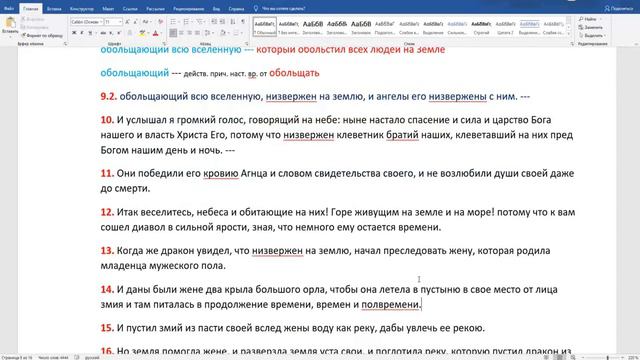Click the lightbulb 'Что вы хотите сделать?' search
The image size is (640, 360).
280,8
